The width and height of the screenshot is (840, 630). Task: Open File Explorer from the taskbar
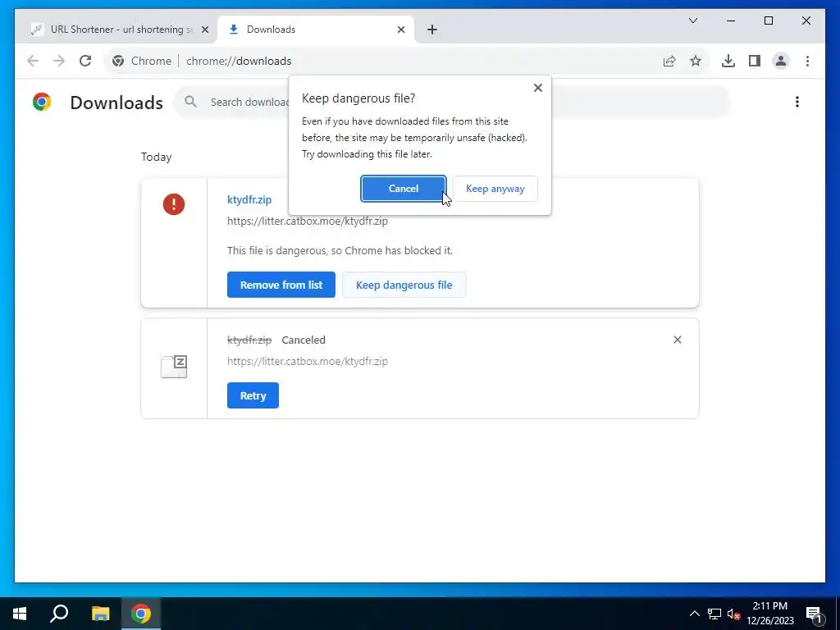coord(100,614)
